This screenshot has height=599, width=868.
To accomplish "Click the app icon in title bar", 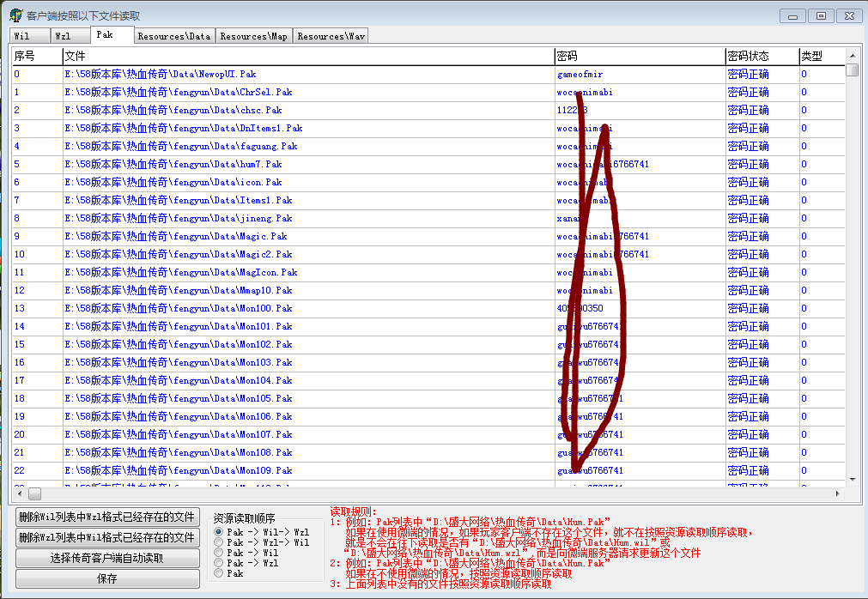I will (15, 15).
